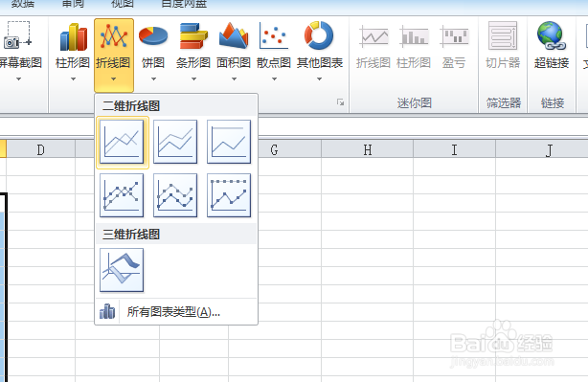This screenshot has width=588, height=382.
Task: Open the Column chart (柱形图) icon
Action: pyautogui.click(x=74, y=36)
